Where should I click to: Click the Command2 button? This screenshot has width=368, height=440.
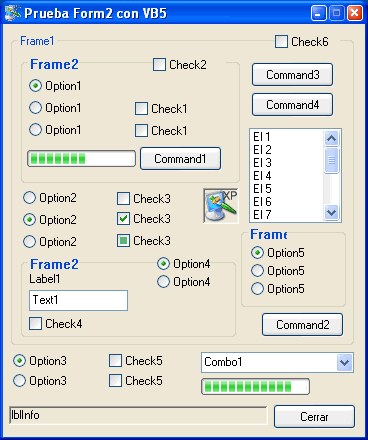(x=302, y=325)
